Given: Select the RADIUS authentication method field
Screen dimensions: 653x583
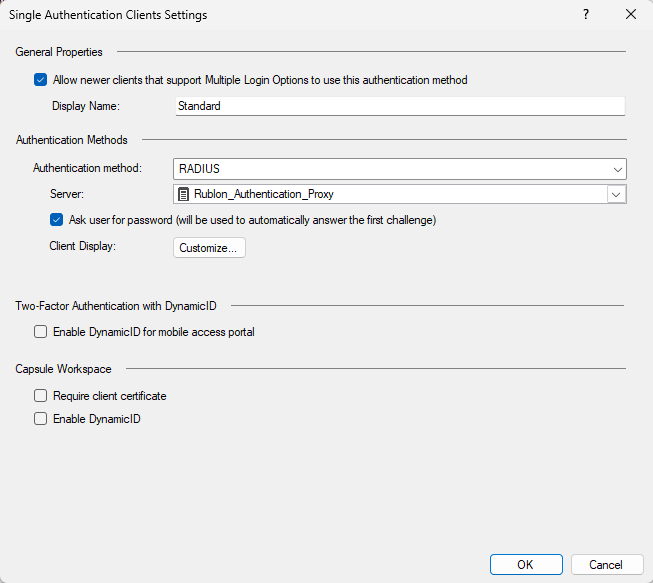Looking at the screenshot, I should pyautogui.click(x=390, y=169).
